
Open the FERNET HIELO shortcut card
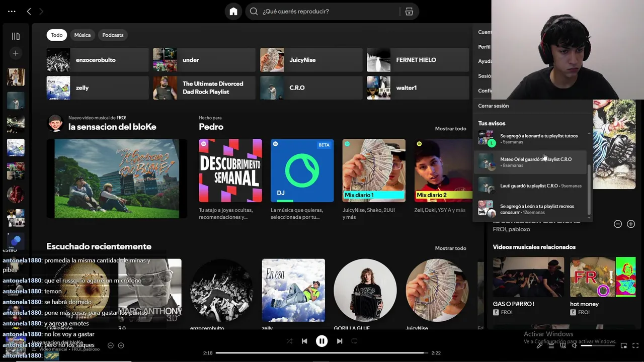click(x=418, y=60)
